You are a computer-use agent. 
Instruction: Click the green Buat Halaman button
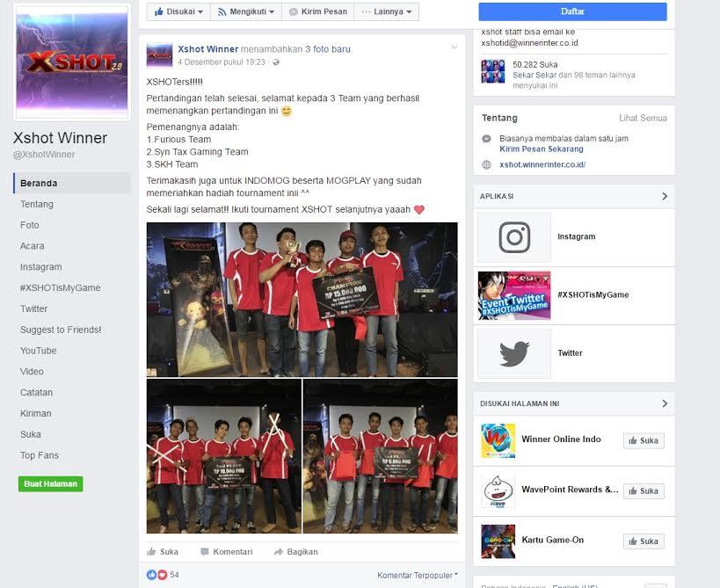pyautogui.click(x=50, y=483)
